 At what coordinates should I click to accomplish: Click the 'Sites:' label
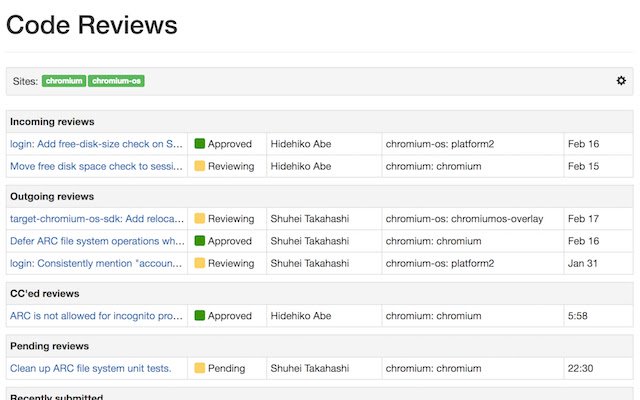pyautogui.click(x=25, y=81)
